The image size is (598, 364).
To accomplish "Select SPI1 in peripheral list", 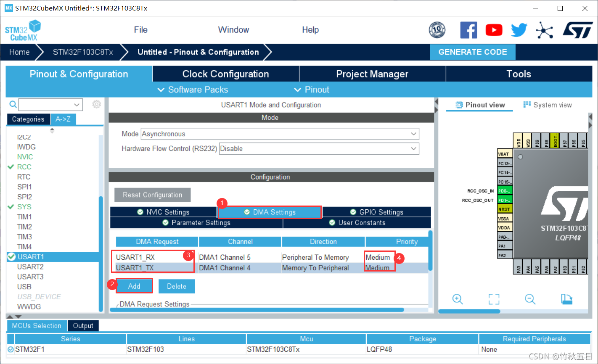I will (24, 187).
